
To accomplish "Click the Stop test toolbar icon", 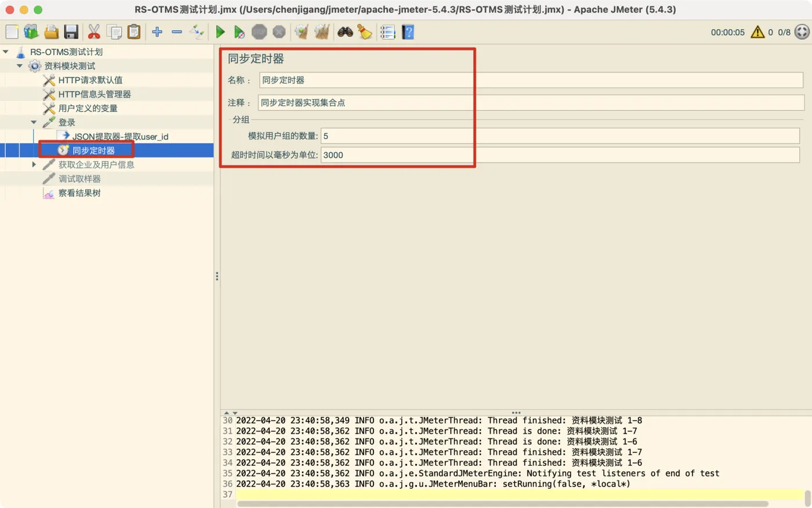I will pyautogui.click(x=259, y=32).
